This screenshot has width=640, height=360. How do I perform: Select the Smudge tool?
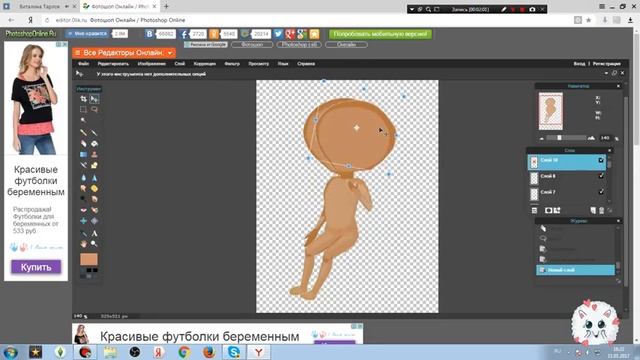83,189
